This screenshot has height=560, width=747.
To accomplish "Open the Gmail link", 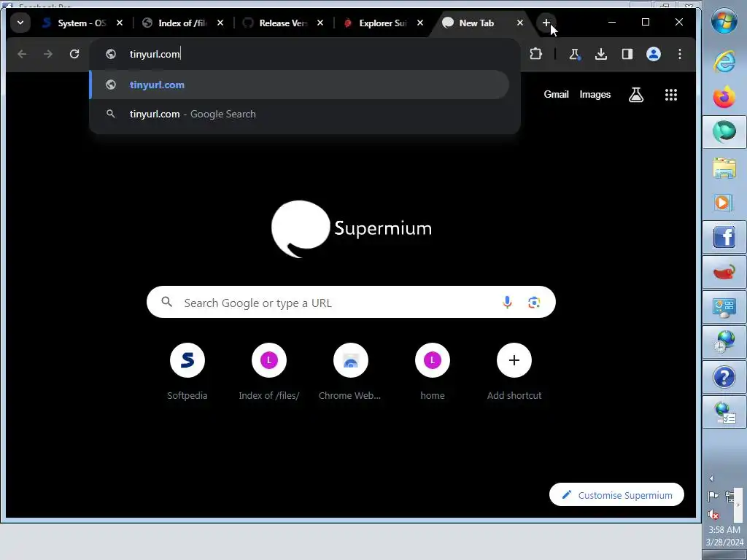I will (x=556, y=94).
